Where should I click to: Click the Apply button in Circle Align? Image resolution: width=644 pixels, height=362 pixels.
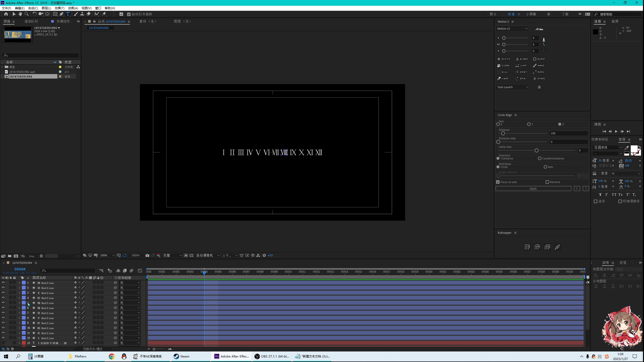(x=533, y=189)
